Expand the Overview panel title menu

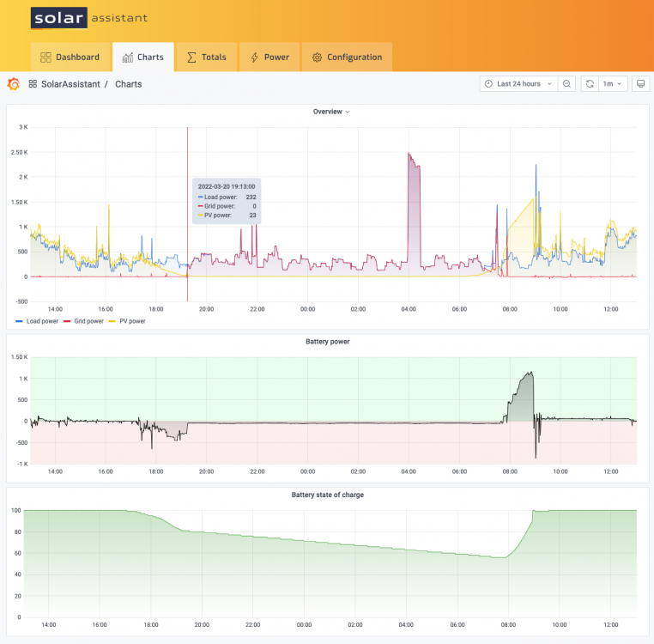pos(331,112)
